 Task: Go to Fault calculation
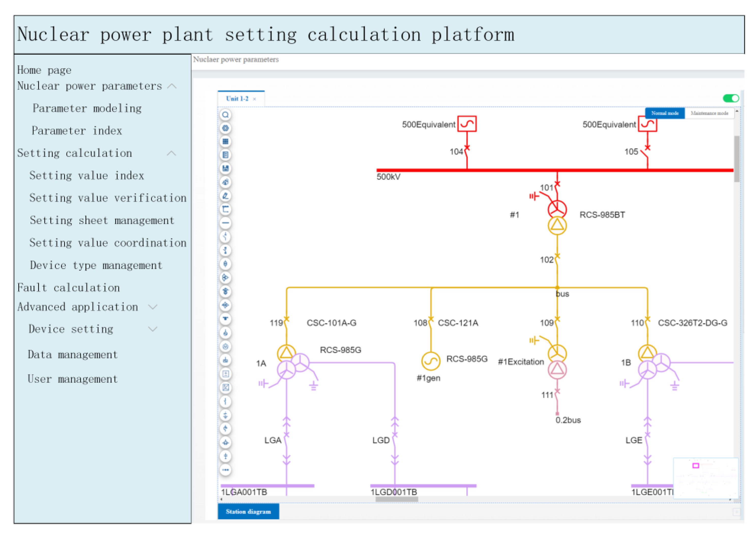[69, 288]
